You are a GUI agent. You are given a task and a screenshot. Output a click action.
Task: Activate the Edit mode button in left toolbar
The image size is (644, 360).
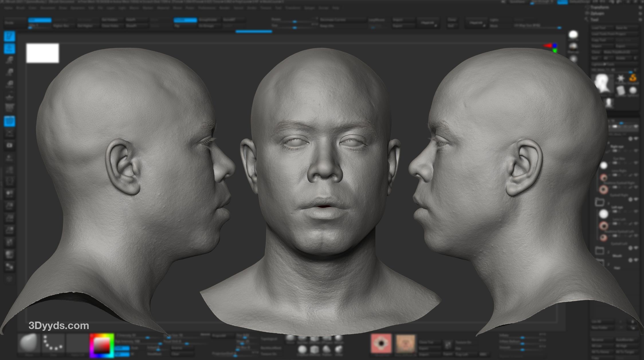click(x=9, y=36)
